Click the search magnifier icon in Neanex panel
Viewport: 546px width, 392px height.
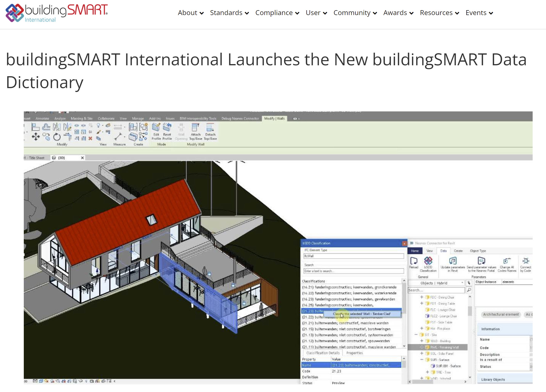(x=469, y=290)
